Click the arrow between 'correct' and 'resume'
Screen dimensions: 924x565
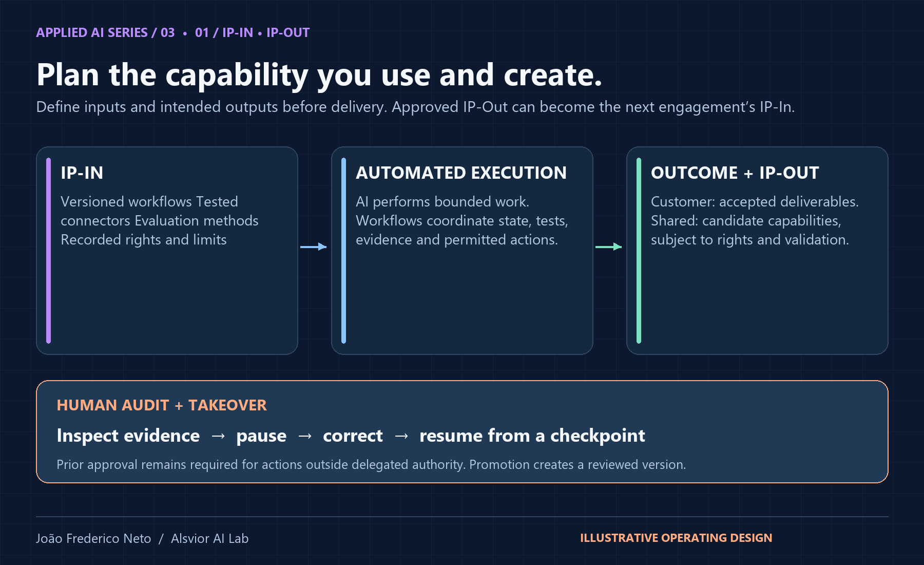[401, 436]
